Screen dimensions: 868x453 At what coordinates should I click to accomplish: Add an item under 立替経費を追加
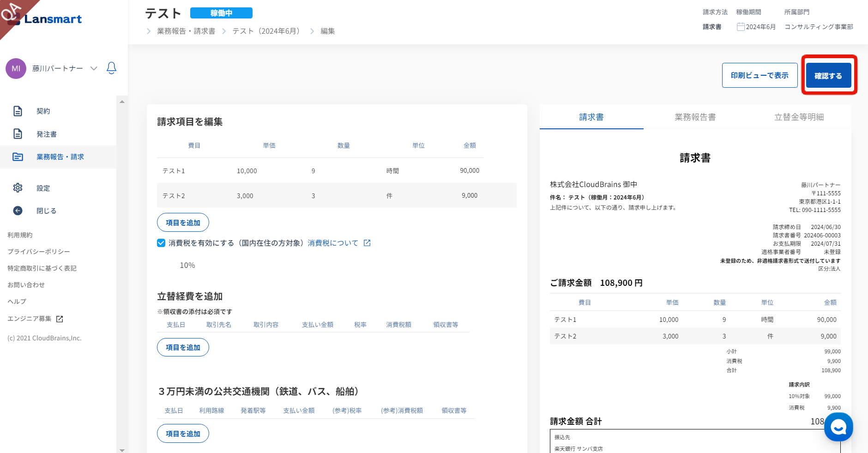click(183, 347)
